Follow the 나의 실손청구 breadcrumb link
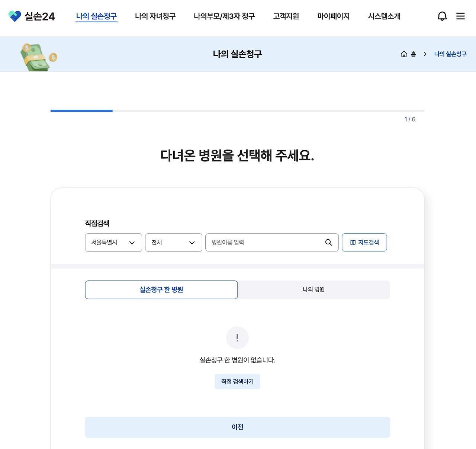This screenshot has height=449, width=476. pyautogui.click(x=450, y=54)
